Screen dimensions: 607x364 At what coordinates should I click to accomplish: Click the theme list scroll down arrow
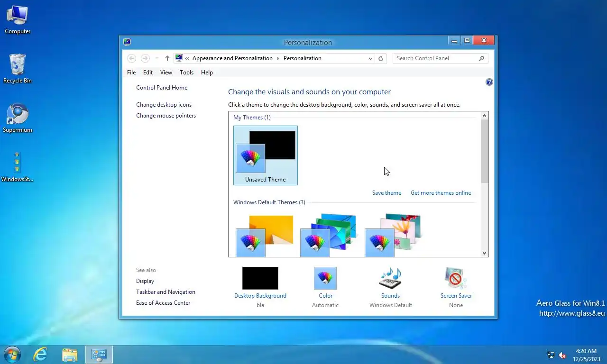click(484, 253)
